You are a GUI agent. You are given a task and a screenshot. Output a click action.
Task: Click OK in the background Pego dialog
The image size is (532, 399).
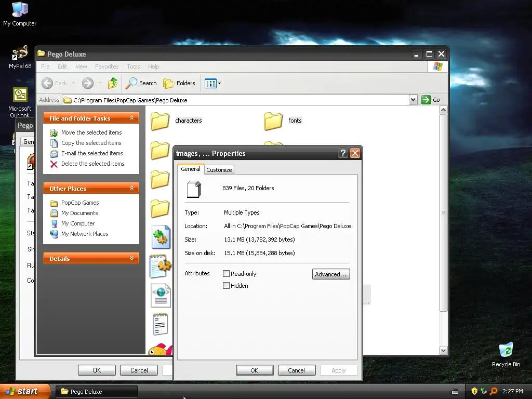[97, 370]
